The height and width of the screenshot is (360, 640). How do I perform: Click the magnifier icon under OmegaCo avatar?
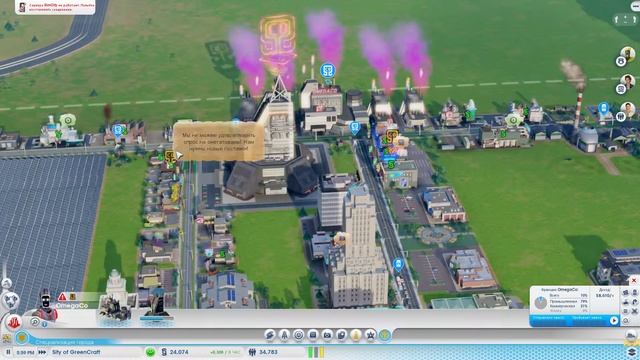(35, 322)
